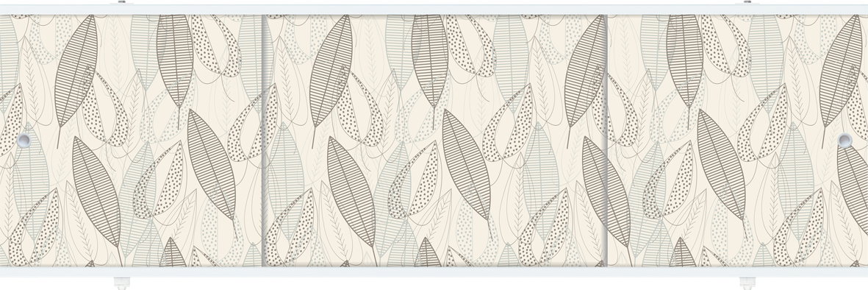
Task: Select the left adjustable foot under frame
Action: 122,283
